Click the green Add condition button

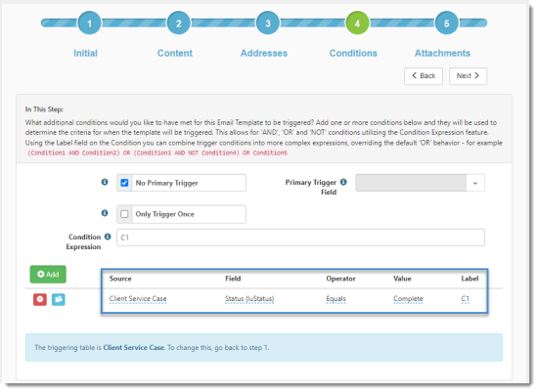pos(48,275)
